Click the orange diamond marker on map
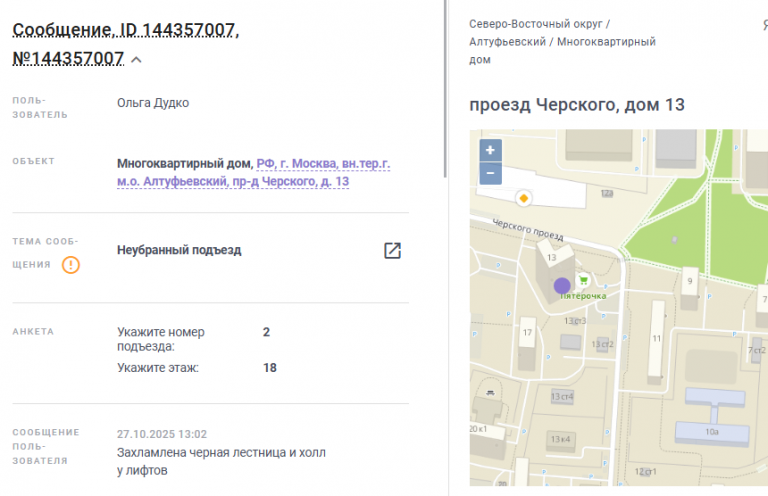This screenshot has width=768, height=496. pos(524,198)
